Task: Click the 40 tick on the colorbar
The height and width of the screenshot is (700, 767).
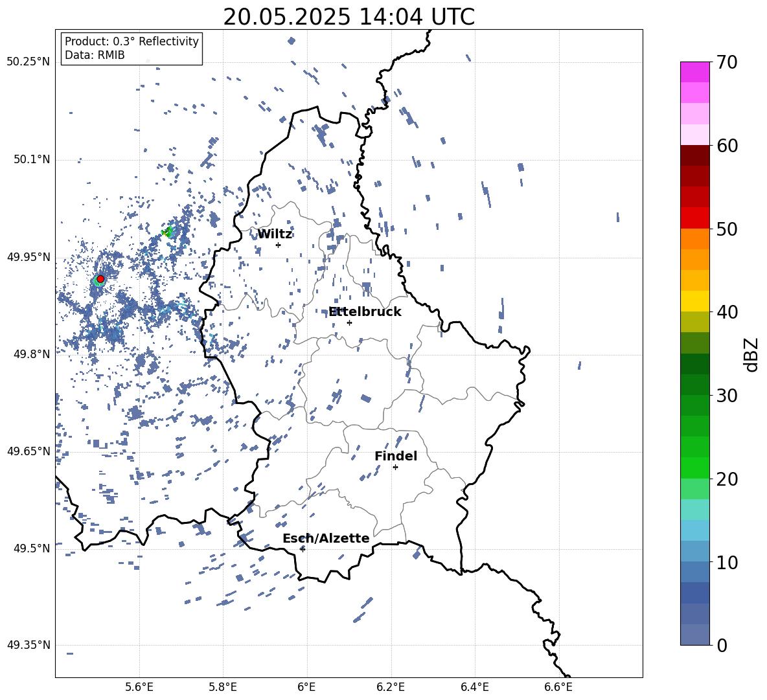Action: 727,312
